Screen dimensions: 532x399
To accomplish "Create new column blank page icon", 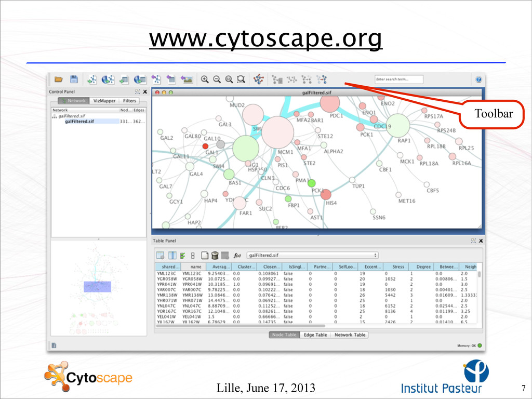I will coord(205,255).
